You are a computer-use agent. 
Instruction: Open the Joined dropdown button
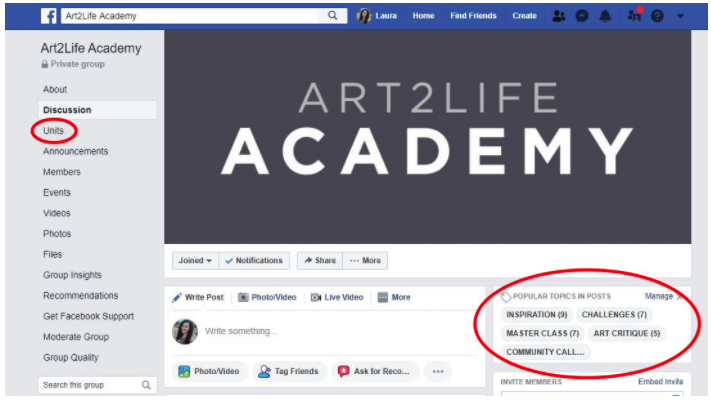tap(195, 261)
